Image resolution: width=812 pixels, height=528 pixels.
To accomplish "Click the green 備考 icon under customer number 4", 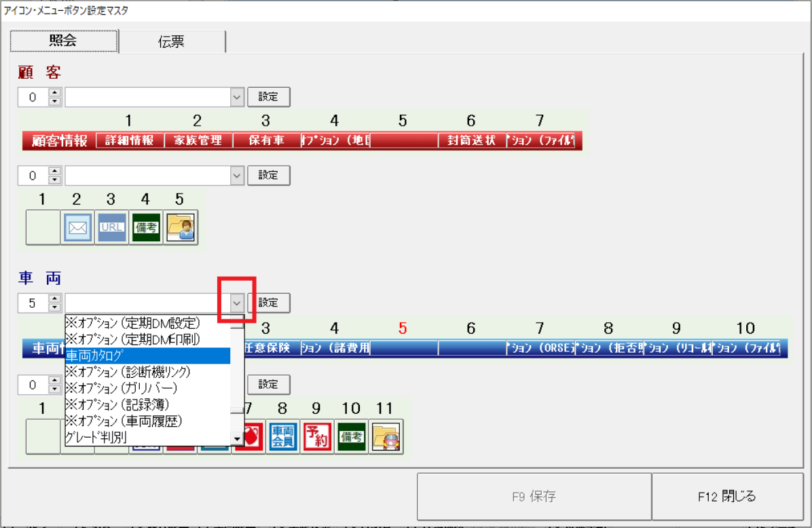I will (x=145, y=228).
